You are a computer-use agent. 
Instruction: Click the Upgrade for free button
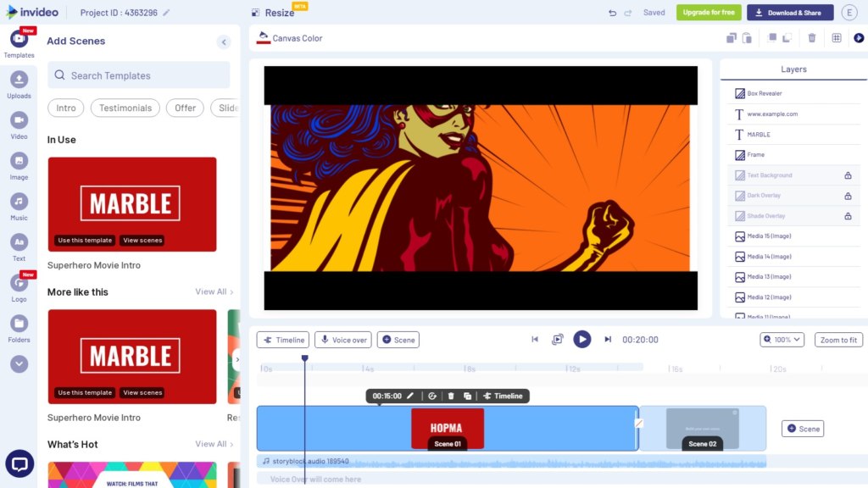point(709,12)
